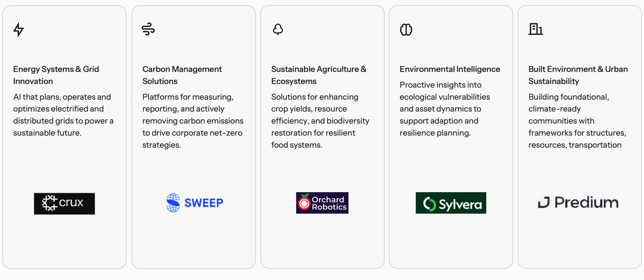Viewport: 644px width, 280px height.
Task: Click the brain icon for Environmental Intelligence
Action: pos(406,30)
